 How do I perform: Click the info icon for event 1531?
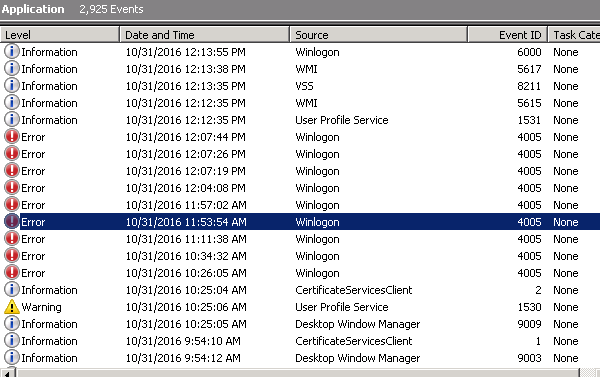pos(12,119)
